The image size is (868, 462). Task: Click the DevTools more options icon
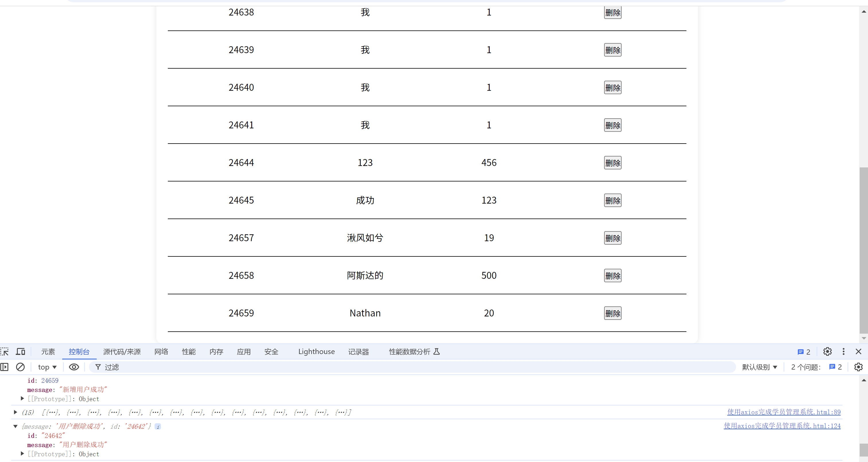click(x=844, y=351)
